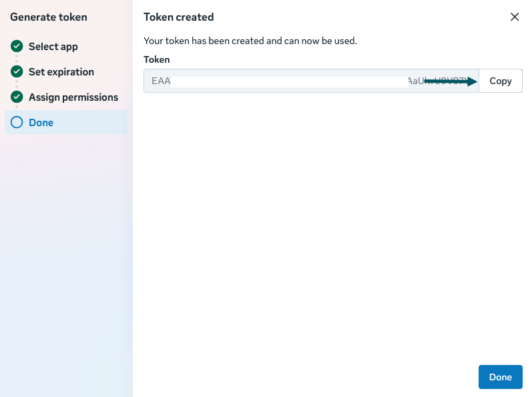Click the empty circle beside Done step
The height and width of the screenshot is (397, 532).
click(x=17, y=122)
